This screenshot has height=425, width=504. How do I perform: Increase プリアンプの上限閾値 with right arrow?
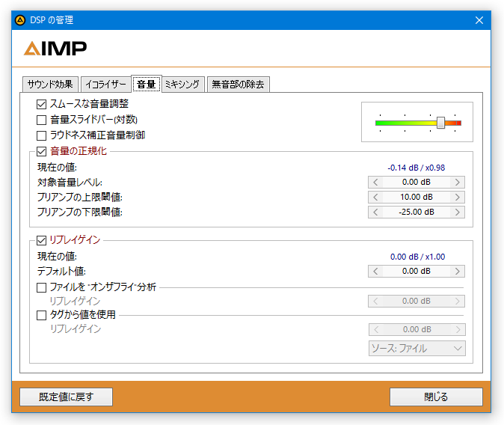(x=458, y=197)
